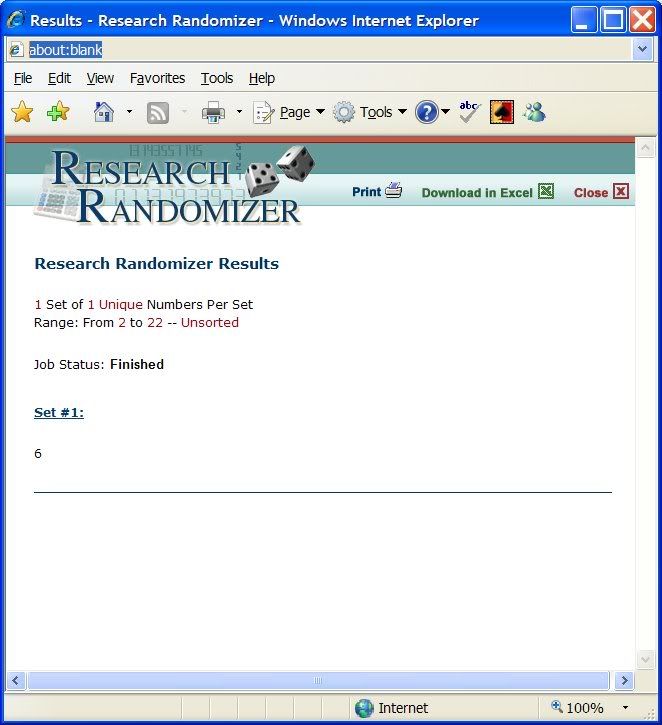Image resolution: width=662 pixels, height=725 pixels.
Task: Click Download in Excel link
Action: [477, 193]
